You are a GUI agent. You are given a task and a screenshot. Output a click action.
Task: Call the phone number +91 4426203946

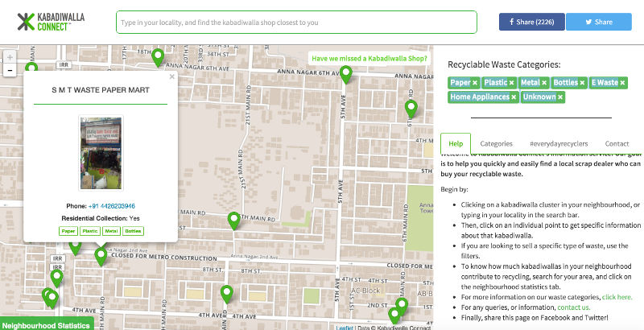[x=111, y=206]
